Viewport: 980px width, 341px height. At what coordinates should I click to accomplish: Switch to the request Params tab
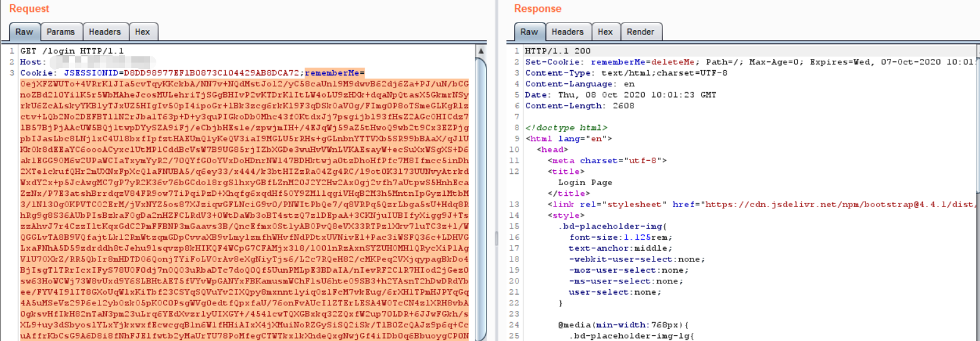(x=61, y=32)
